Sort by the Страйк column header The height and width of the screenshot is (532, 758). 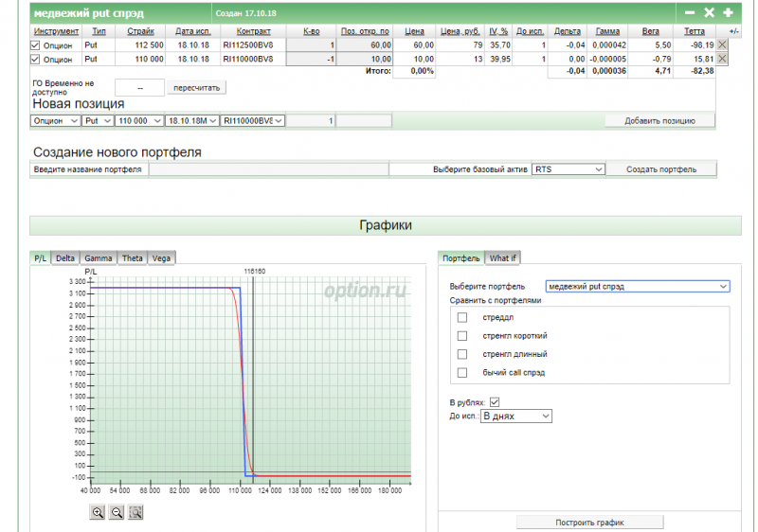pyautogui.click(x=140, y=31)
